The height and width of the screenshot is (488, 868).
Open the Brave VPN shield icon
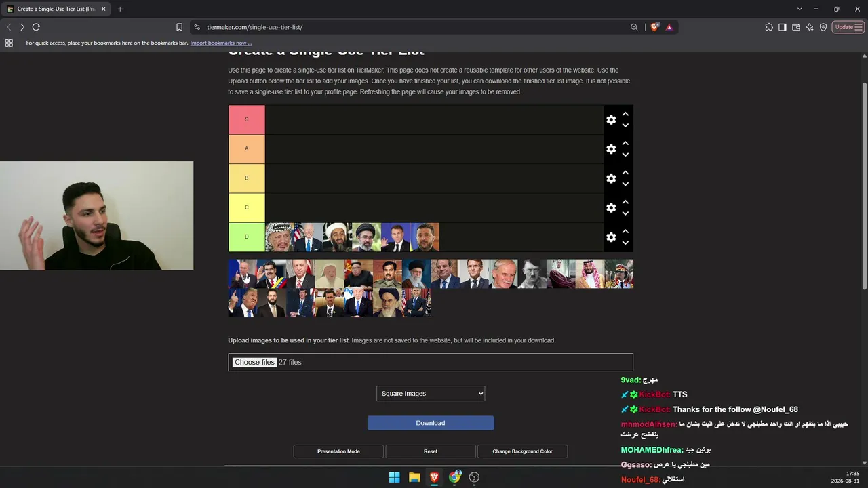[x=823, y=27]
